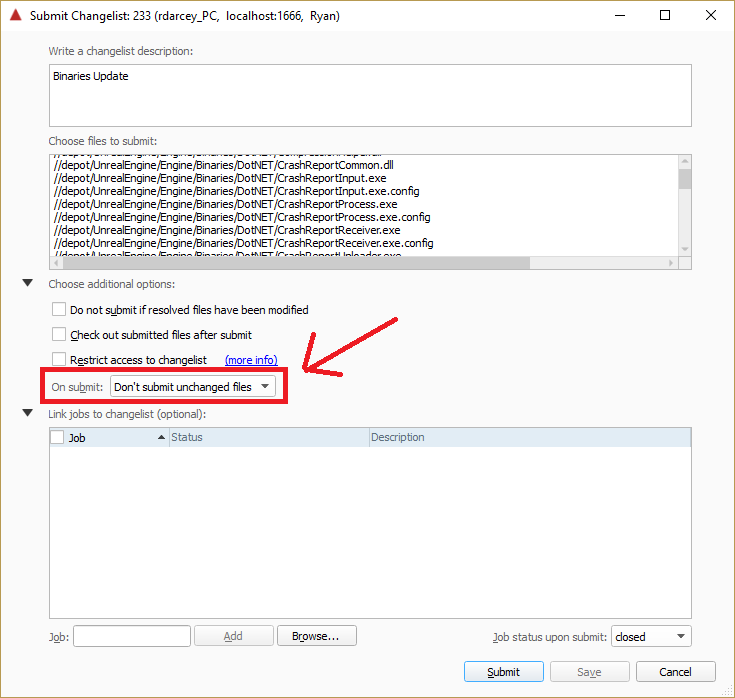This screenshot has height=698, width=735.
Task: Enable Do not submit if resolved files modified
Action: click(x=59, y=309)
